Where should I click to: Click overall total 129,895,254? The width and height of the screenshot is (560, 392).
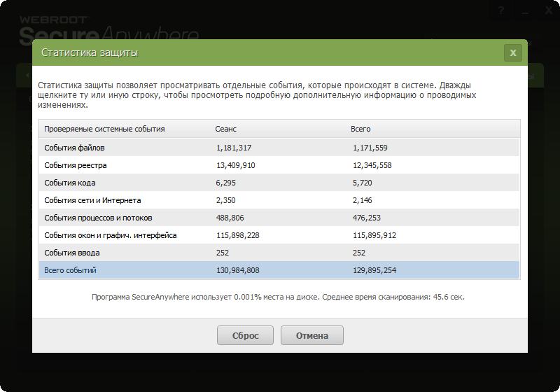(x=374, y=270)
